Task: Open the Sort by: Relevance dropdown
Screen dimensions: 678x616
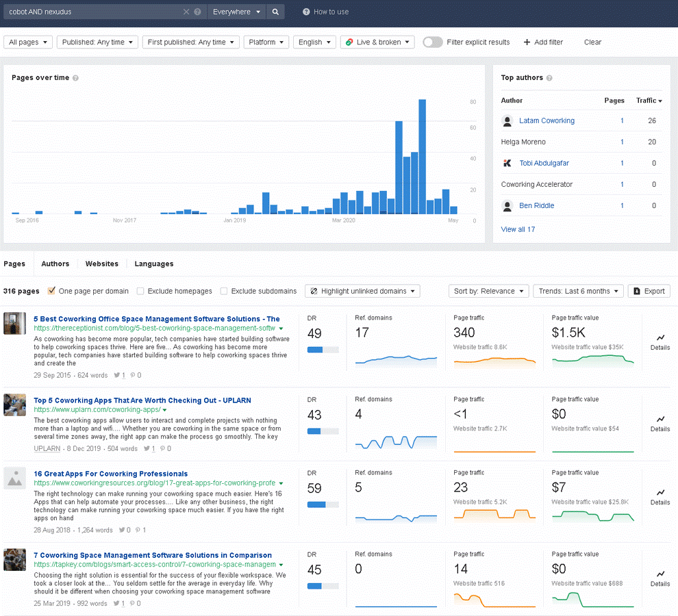Action: pos(488,291)
